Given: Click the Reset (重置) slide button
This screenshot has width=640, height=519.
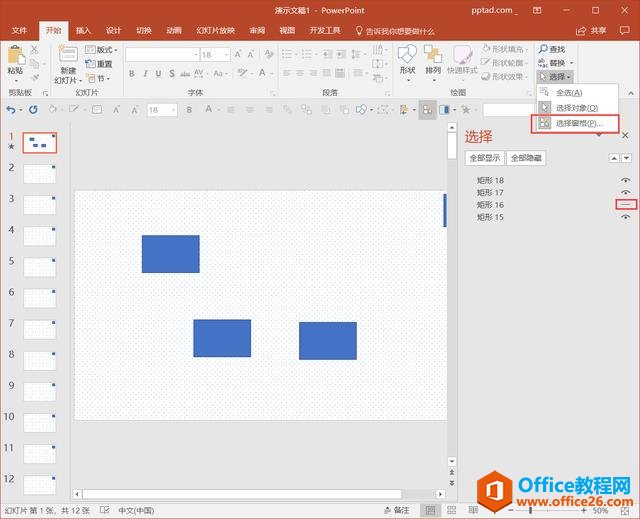Looking at the screenshot, I should point(99,64).
